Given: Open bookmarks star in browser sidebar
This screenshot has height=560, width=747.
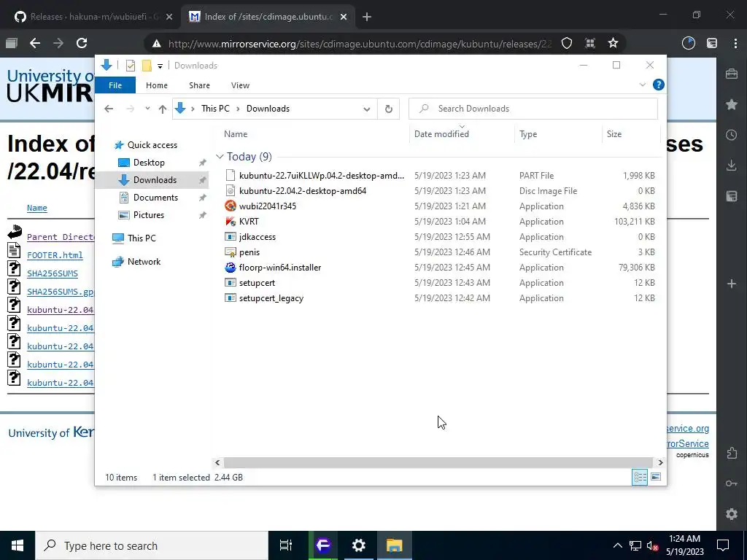Looking at the screenshot, I should (732, 104).
